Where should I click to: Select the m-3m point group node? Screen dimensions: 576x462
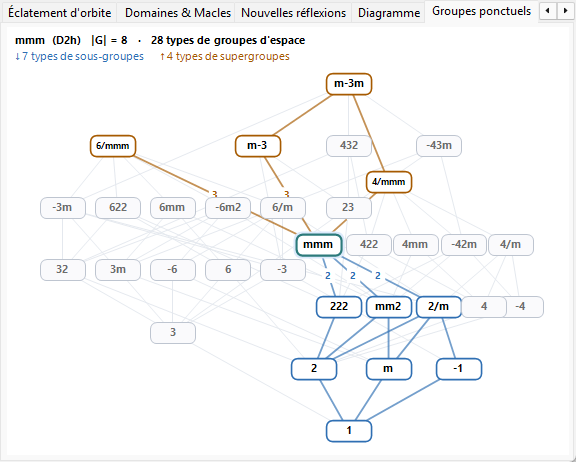(x=349, y=84)
